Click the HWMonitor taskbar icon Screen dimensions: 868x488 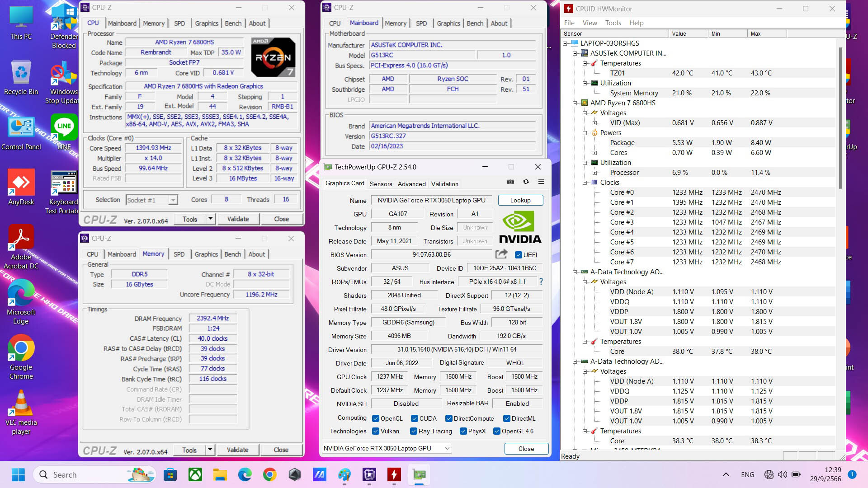[x=394, y=474]
